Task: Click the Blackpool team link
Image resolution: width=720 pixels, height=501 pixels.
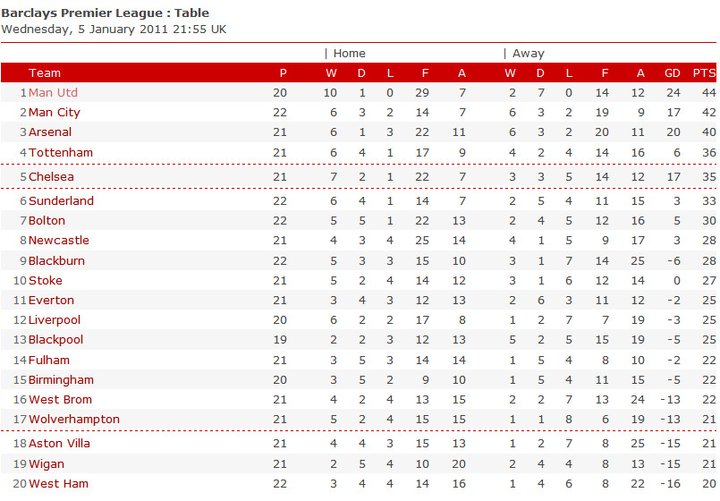Action: (x=56, y=340)
